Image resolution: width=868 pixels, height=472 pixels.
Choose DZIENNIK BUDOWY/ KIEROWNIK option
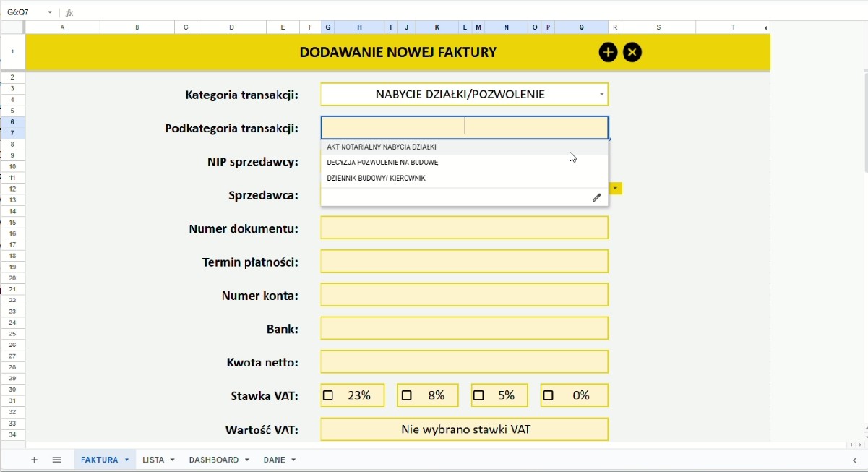[x=465, y=178]
